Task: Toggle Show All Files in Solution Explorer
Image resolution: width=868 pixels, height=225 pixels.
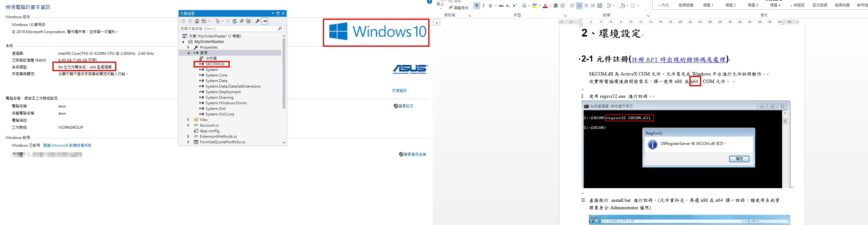Action: coord(248,21)
